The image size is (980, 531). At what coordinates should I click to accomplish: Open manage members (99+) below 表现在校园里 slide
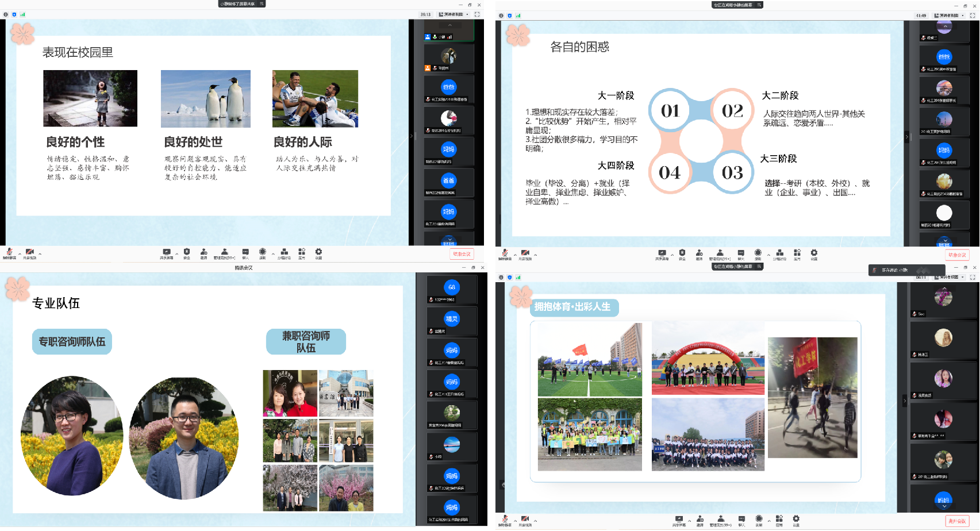point(224,253)
